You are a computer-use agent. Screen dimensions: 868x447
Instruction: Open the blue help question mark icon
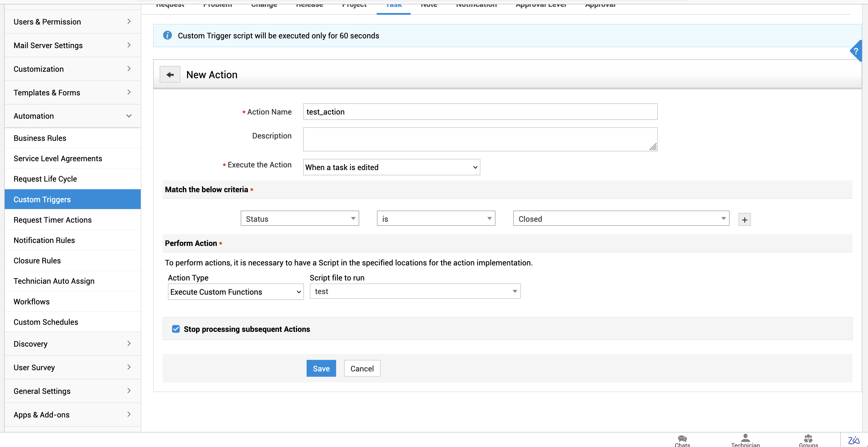(856, 51)
